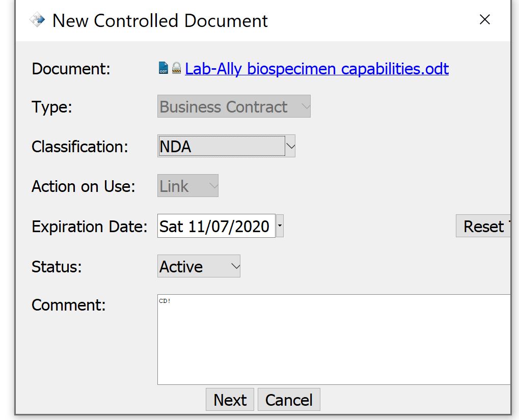Click the Expiration Date field label
519x420 pixels.
pyautogui.click(x=89, y=227)
